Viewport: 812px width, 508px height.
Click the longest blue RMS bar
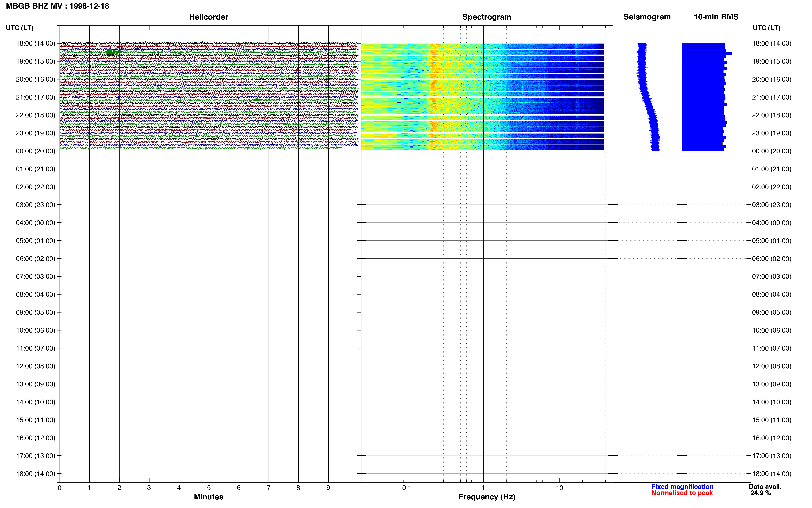tap(707, 54)
